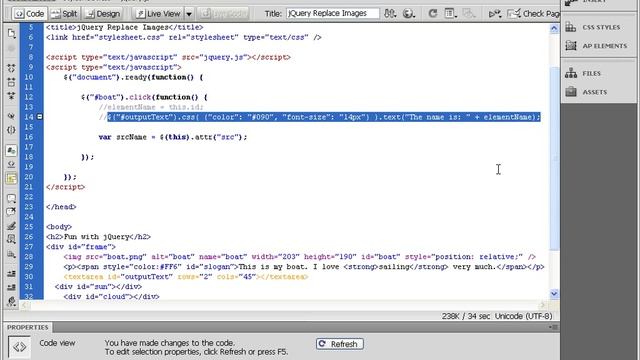Switch to Design view
The width and height of the screenshot is (640, 360).
tap(103, 14)
